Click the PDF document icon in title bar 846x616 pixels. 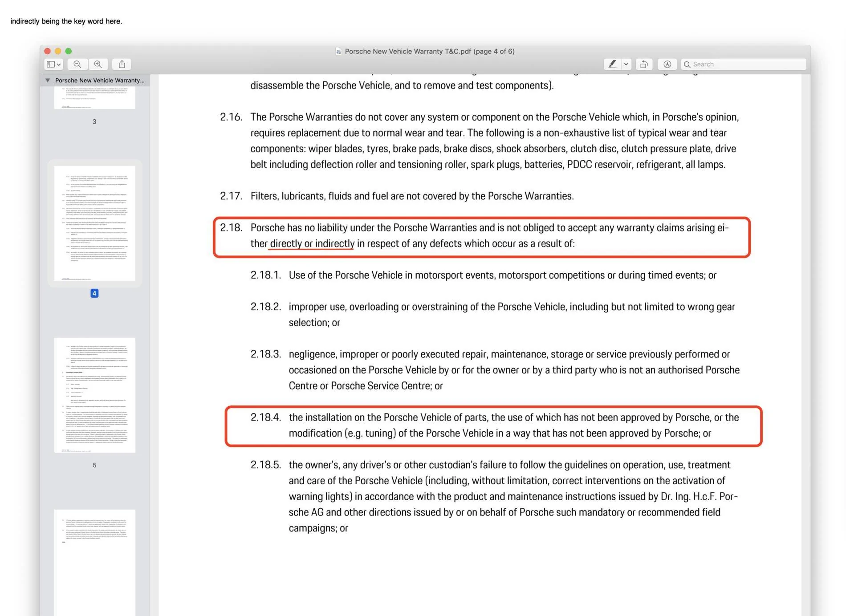(338, 51)
